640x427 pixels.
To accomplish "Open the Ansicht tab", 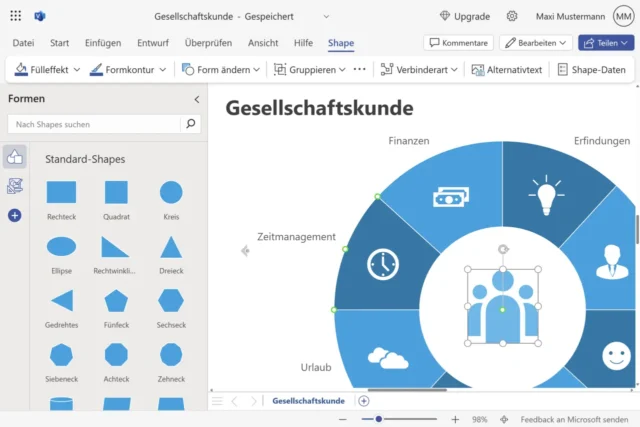I will click(x=263, y=43).
